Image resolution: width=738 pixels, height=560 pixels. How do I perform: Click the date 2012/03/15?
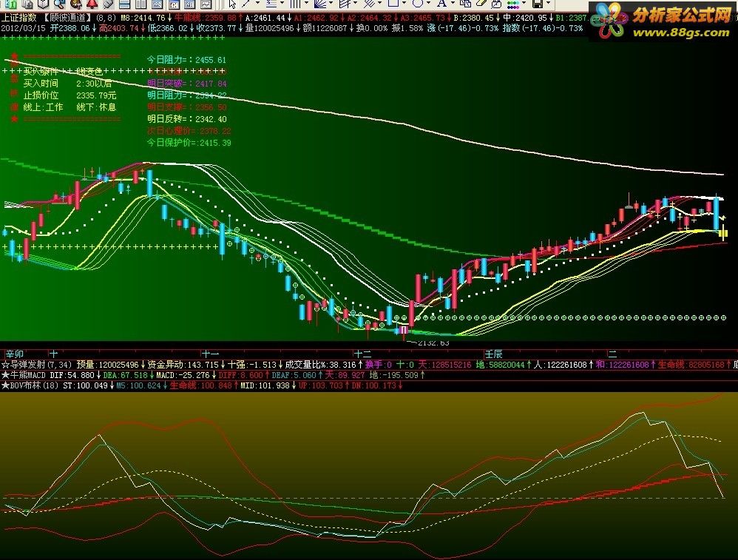coord(24,28)
